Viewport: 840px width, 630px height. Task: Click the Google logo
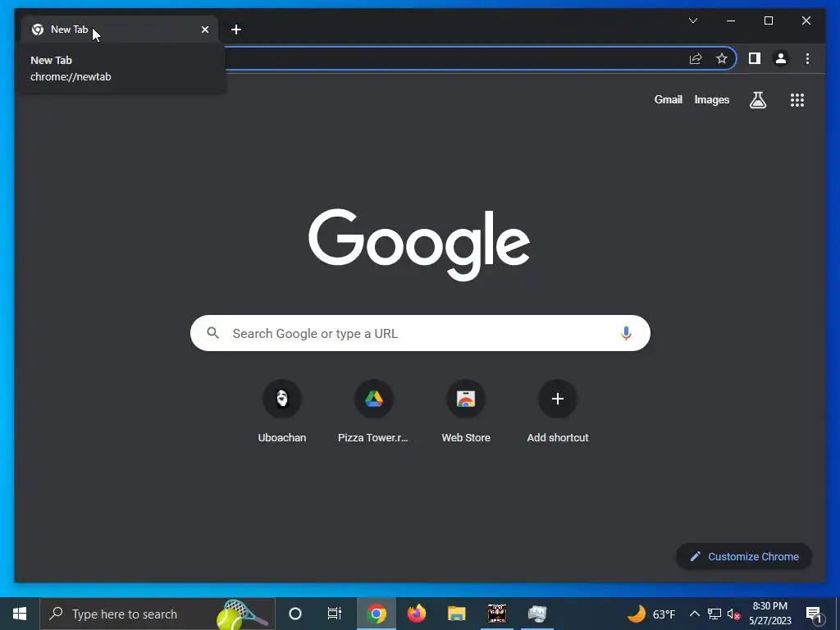click(x=419, y=244)
